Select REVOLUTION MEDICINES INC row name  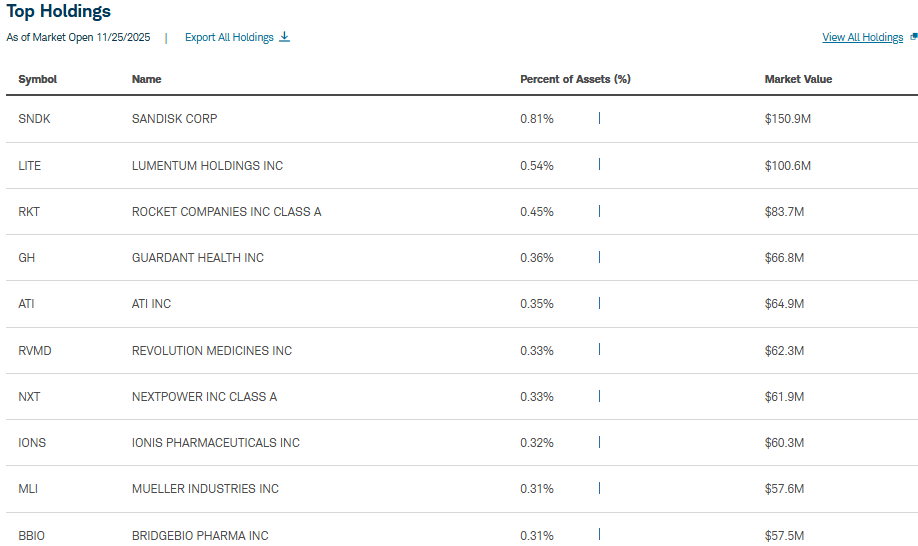(x=212, y=351)
